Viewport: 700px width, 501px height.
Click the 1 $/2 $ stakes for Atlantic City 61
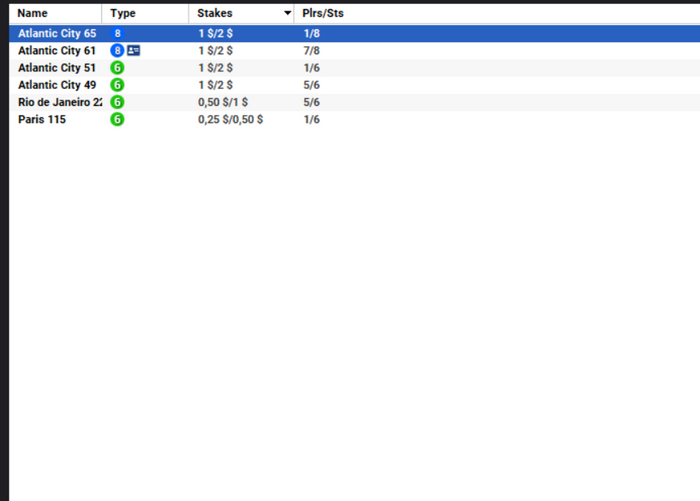[215, 50]
